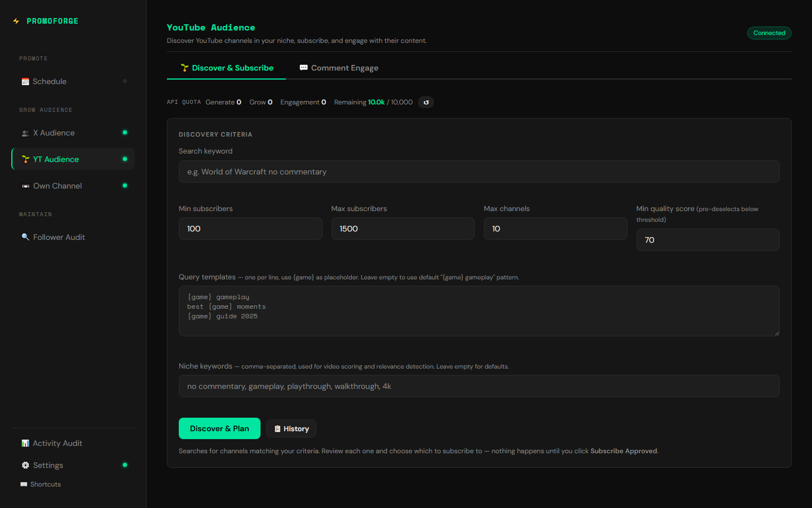Screen dimensions: 812x508
Task: Click the Follower Audit magnifier icon
Action: point(25,237)
